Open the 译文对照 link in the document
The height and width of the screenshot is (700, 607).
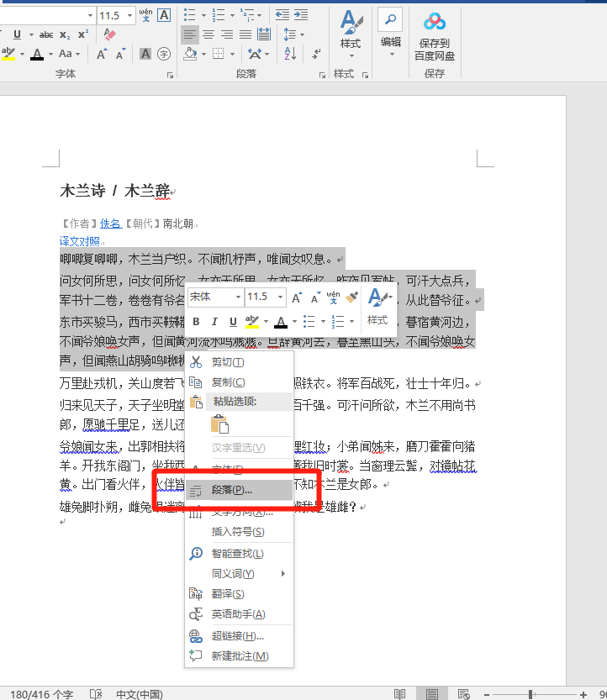tap(79, 241)
